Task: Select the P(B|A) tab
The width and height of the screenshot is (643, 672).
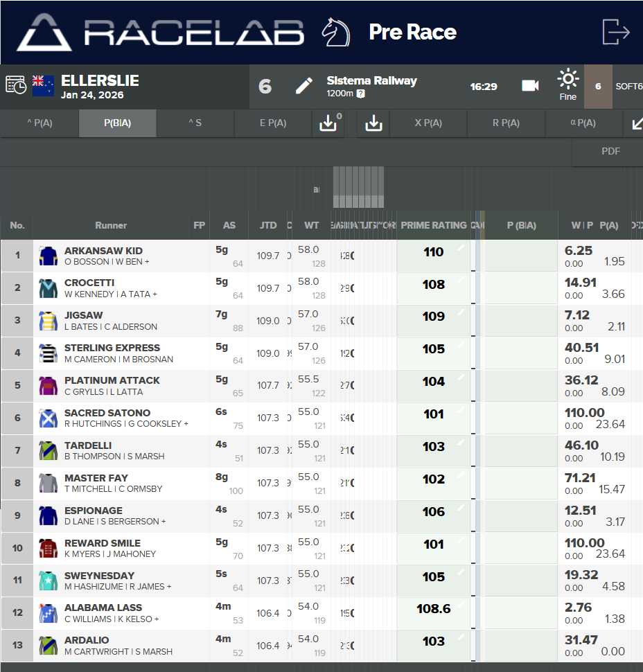Action: 118,123
